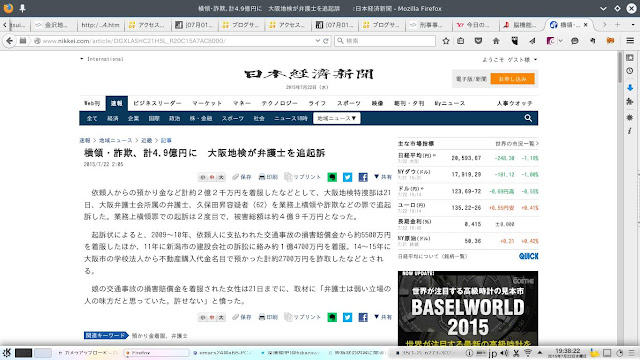The height and width of the screenshot is (360, 640).
Task: Open the bookmarks list clipboard icon
Action: [461, 41]
